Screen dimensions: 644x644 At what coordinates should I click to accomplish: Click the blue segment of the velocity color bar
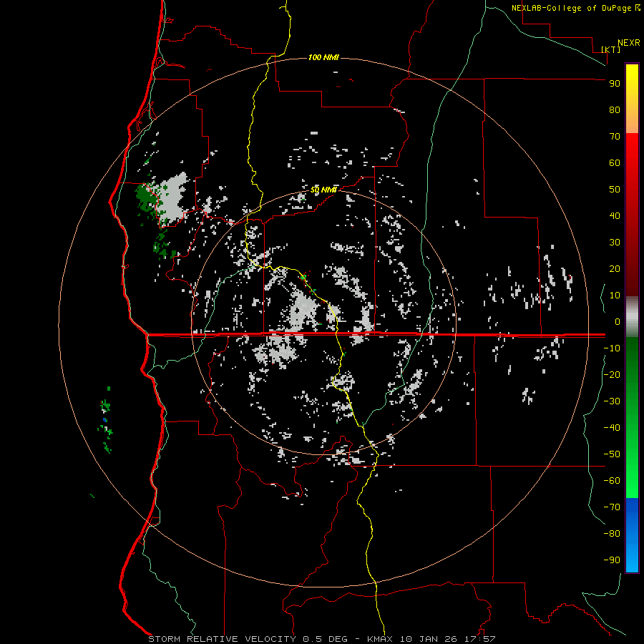point(632,535)
